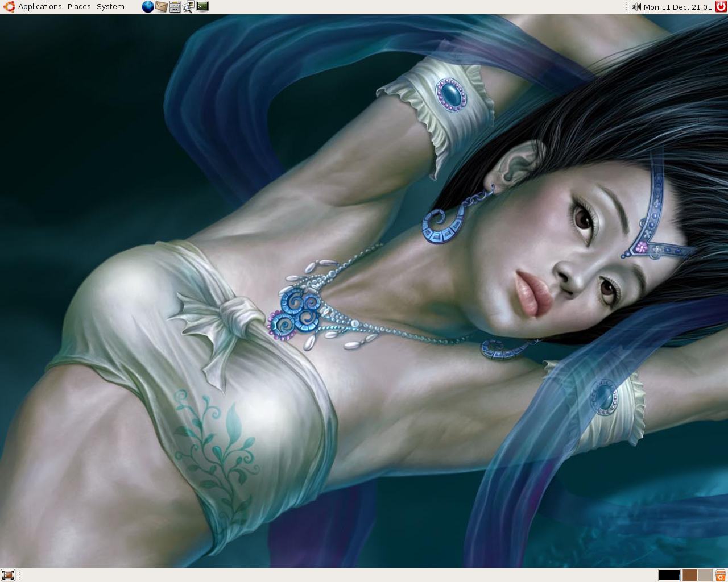Switch to the brown first workspace

coord(690,575)
